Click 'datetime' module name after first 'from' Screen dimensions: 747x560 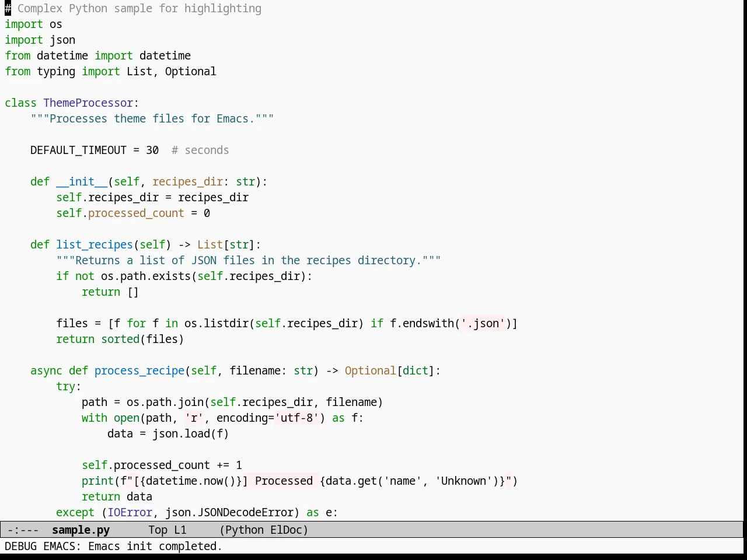click(62, 55)
